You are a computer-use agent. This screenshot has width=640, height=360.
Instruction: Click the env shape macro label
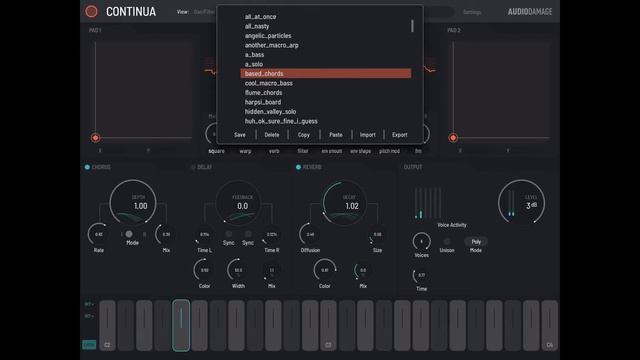click(x=360, y=151)
